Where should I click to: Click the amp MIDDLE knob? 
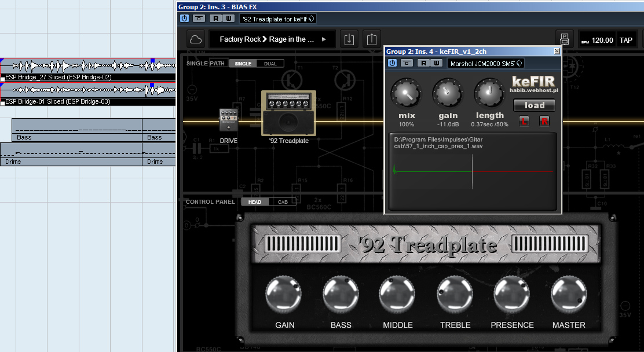tap(397, 295)
